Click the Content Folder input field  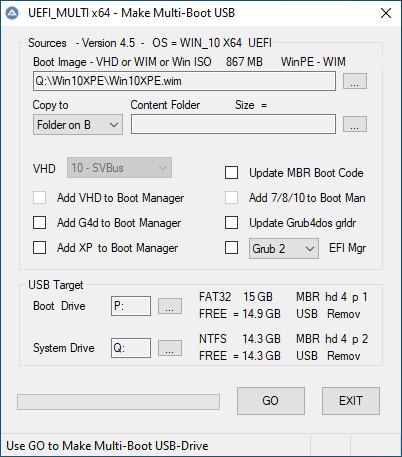[233, 124]
